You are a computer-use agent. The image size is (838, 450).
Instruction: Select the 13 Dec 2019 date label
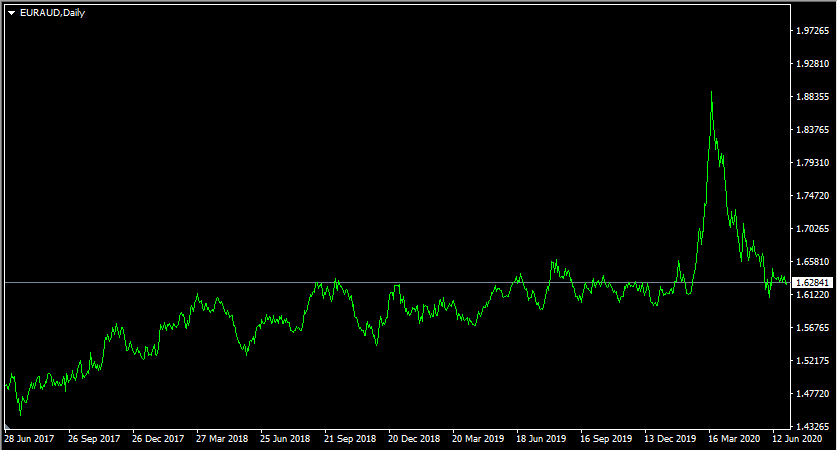(x=670, y=439)
